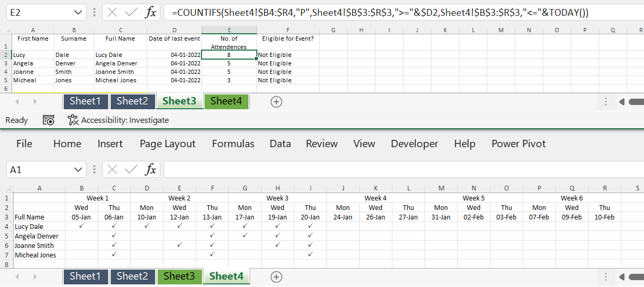Select Joanne Smith row label in Sheet4

click(x=39, y=245)
